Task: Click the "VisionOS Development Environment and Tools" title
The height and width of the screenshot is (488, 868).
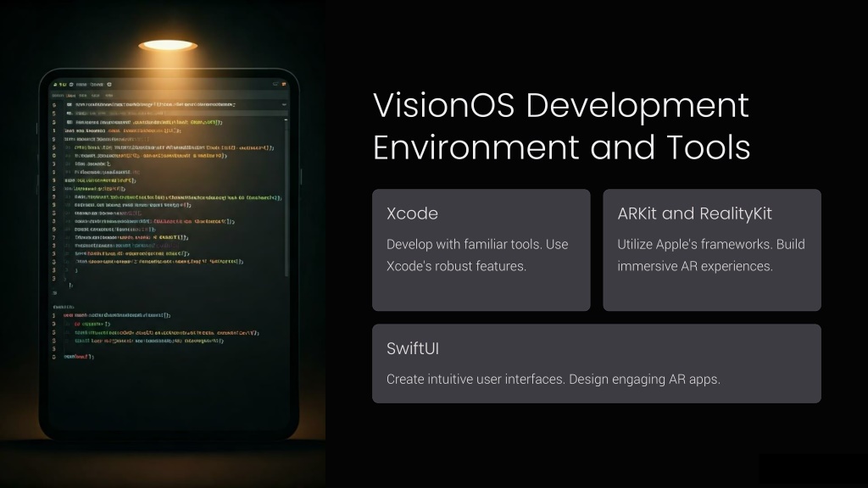Action: tap(561, 126)
